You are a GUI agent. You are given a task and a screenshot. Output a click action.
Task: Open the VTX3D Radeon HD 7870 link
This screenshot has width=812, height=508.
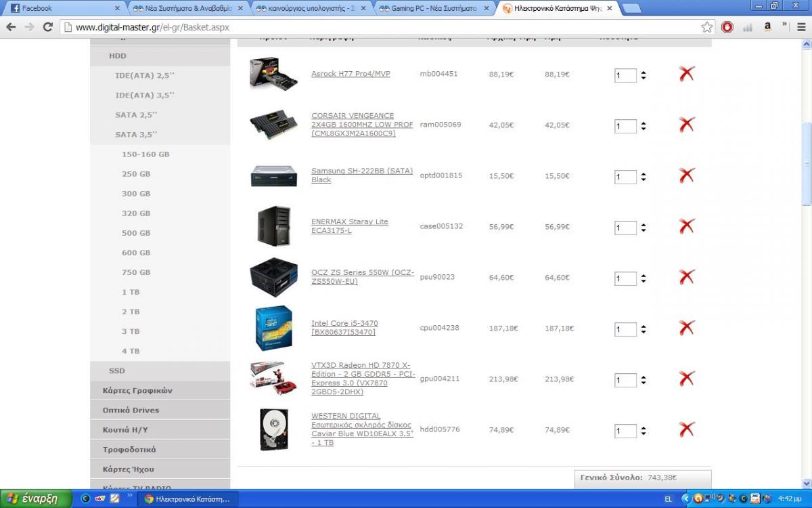point(363,379)
